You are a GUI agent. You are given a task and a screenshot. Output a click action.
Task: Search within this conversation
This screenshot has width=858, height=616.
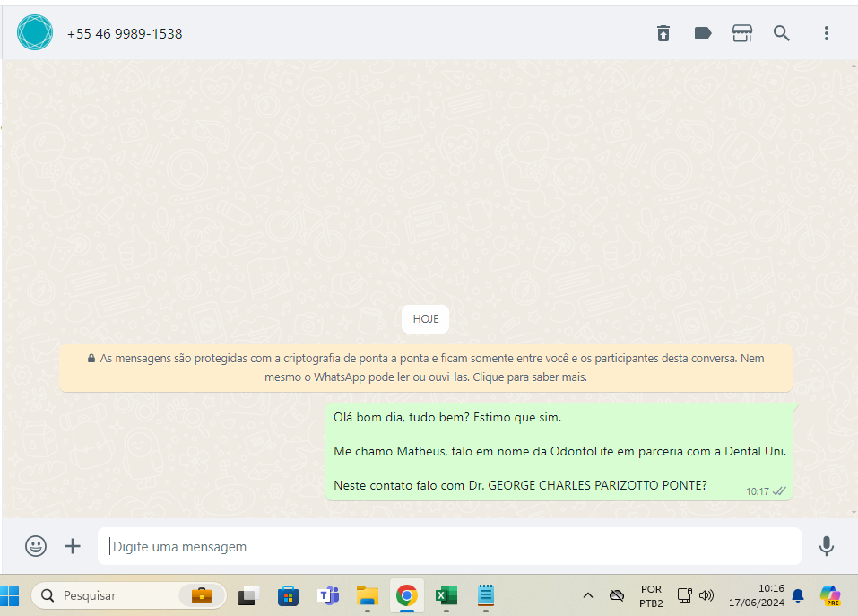coord(782,33)
